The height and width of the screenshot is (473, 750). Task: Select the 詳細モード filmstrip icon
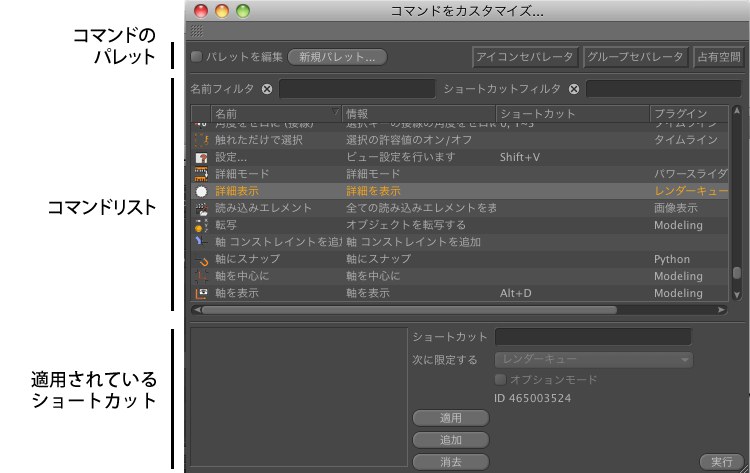(x=200, y=174)
